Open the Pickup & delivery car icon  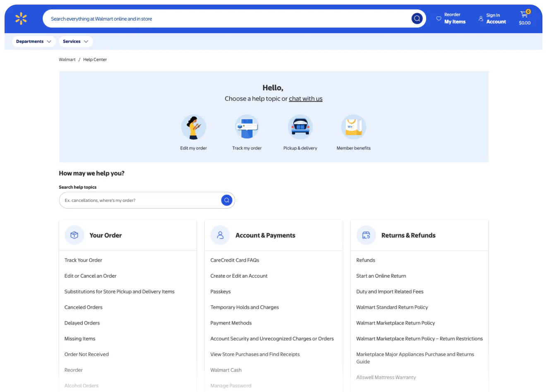pyautogui.click(x=300, y=127)
